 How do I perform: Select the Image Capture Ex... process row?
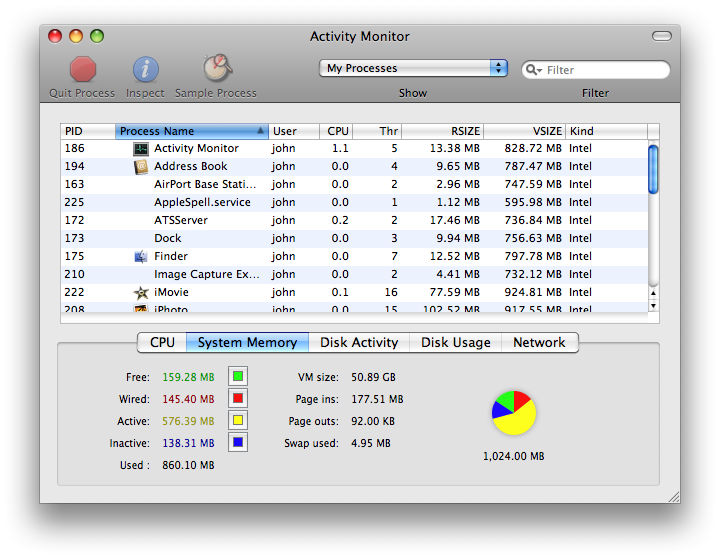pos(354,274)
